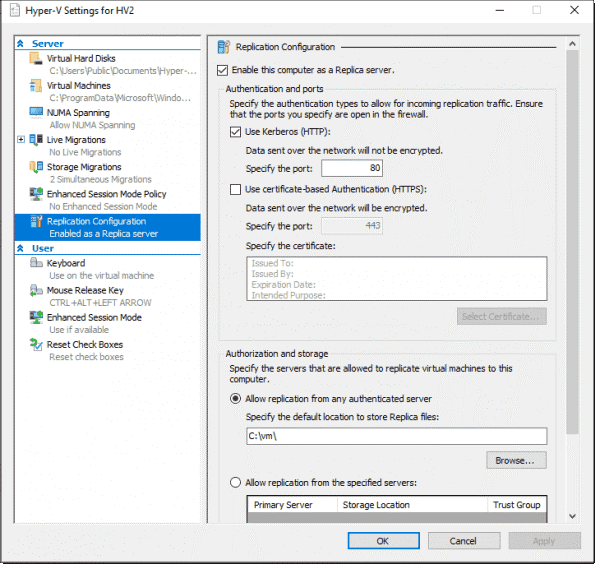Image resolution: width=600 pixels, height=569 pixels.
Task: Expand the Live Migrations tree node
Action: (21, 139)
